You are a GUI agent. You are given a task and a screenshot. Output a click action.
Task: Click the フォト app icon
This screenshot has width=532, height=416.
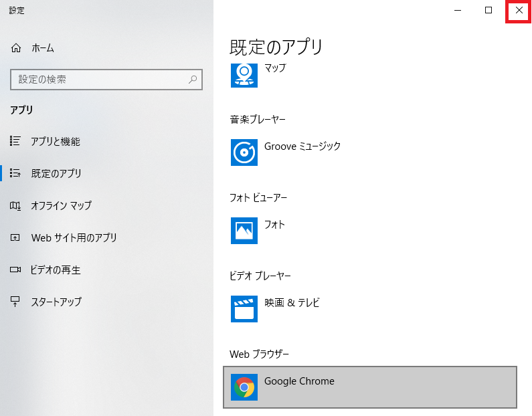click(x=244, y=231)
